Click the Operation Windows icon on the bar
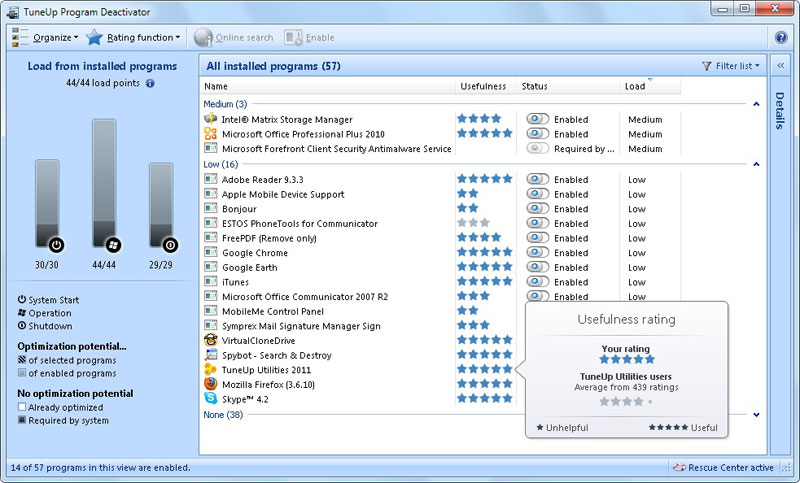The width and height of the screenshot is (800, 483). pyautogui.click(x=113, y=245)
